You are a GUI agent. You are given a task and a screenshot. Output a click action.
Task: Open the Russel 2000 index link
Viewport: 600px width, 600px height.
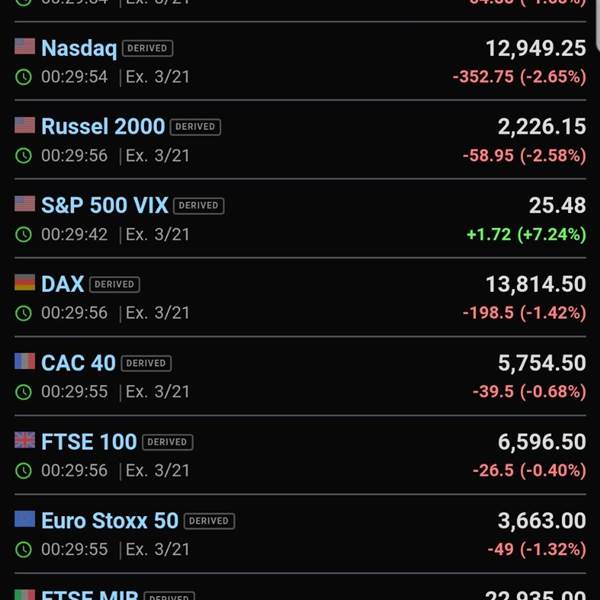[103, 126]
